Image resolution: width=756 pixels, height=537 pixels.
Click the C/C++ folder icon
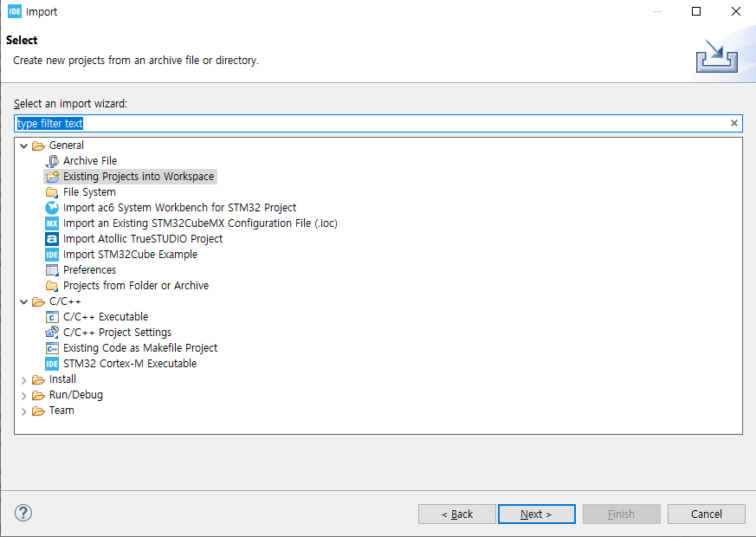39,301
